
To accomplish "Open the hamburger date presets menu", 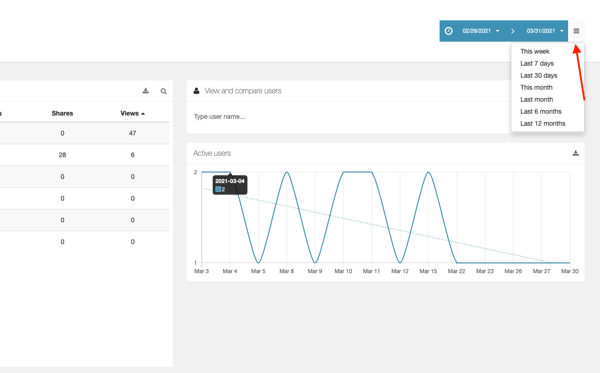I will tap(576, 31).
